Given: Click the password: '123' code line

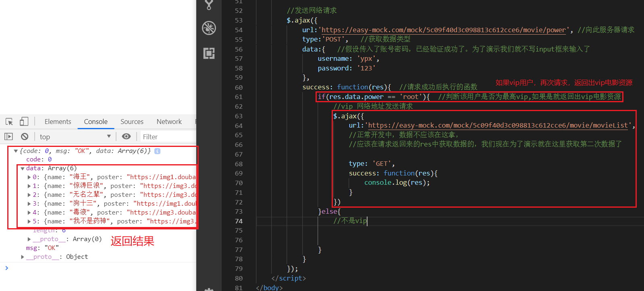Looking at the screenshot, I should pos(347,68).
